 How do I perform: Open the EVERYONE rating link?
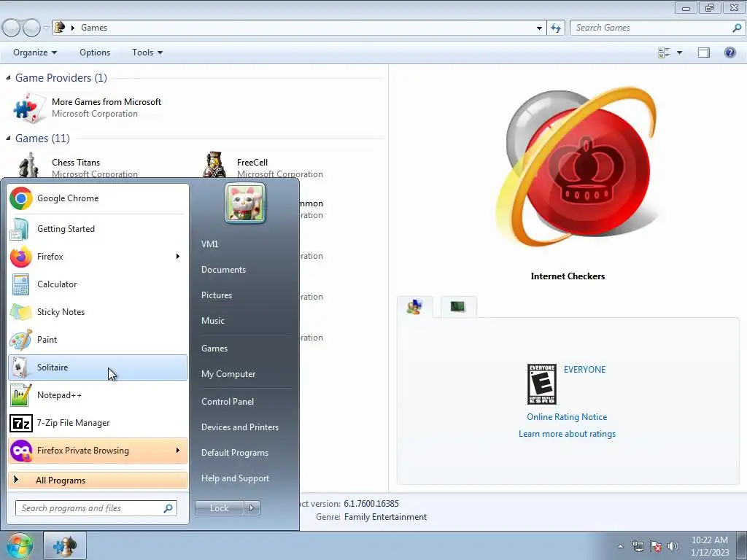tap(584, 370)
